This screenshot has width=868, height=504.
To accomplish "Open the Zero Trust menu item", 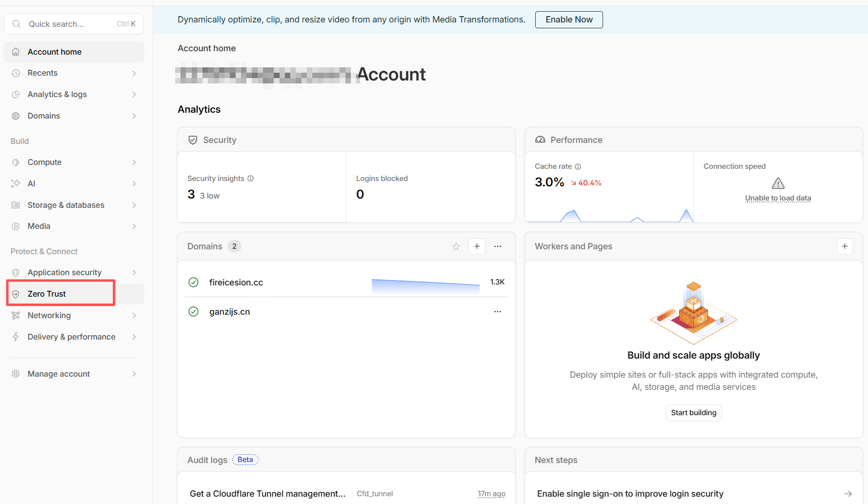I will coord(74,294).
